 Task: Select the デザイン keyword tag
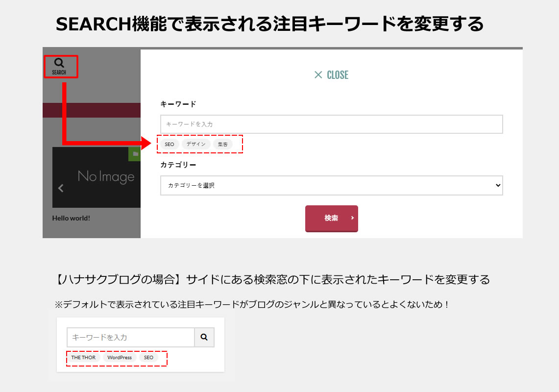(x=196, y=144)
